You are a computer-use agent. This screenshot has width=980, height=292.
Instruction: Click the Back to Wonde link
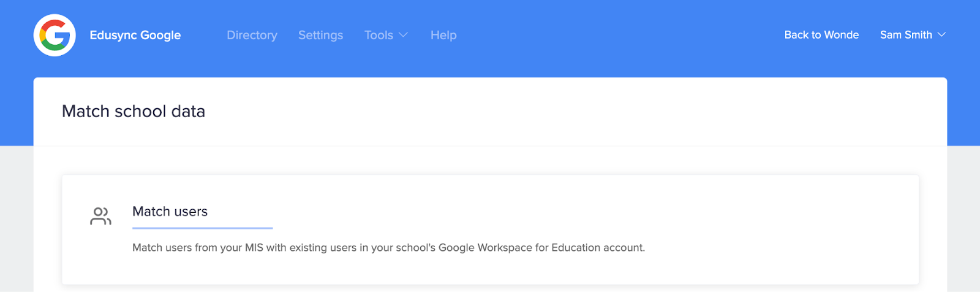pos(821,35)
